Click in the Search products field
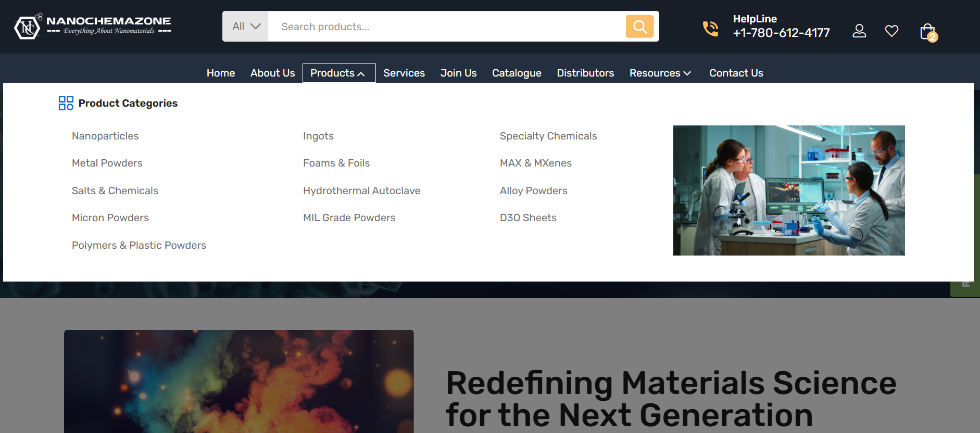 tap(447, 27)
